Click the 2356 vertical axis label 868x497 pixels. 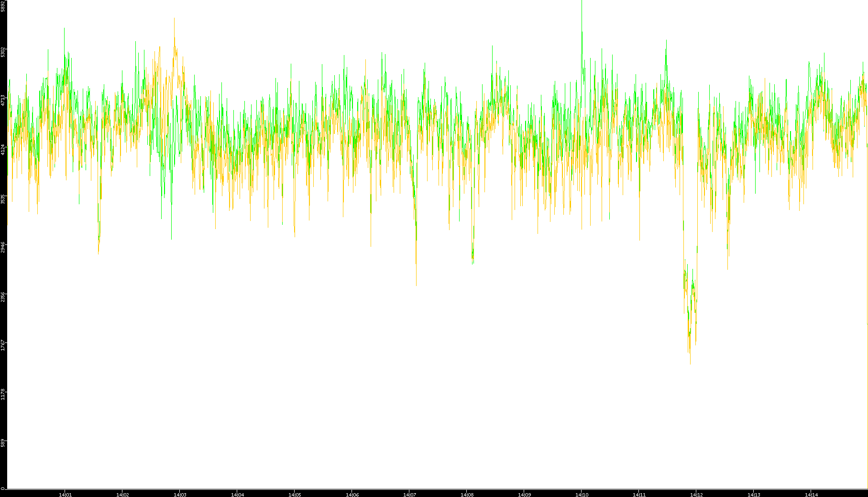[x=3, y=297]
